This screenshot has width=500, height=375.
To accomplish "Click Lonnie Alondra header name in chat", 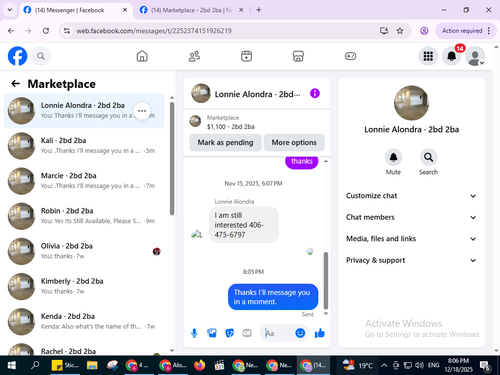I will 257,94.
